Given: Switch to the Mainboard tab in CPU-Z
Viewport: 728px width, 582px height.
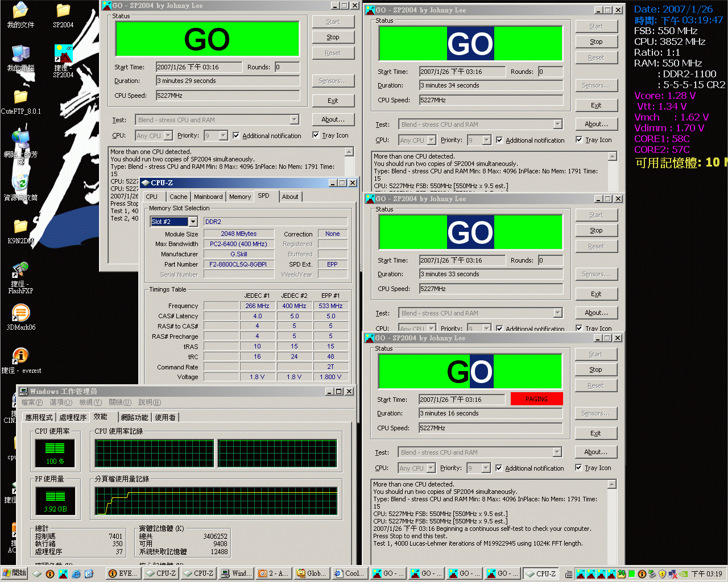Looking at the screenshot, I should coord(208,197).
